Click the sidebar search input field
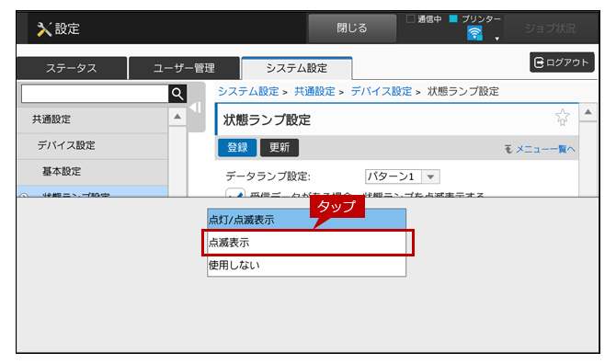Viewport: 616px width, 364px height. click(95, 94)
